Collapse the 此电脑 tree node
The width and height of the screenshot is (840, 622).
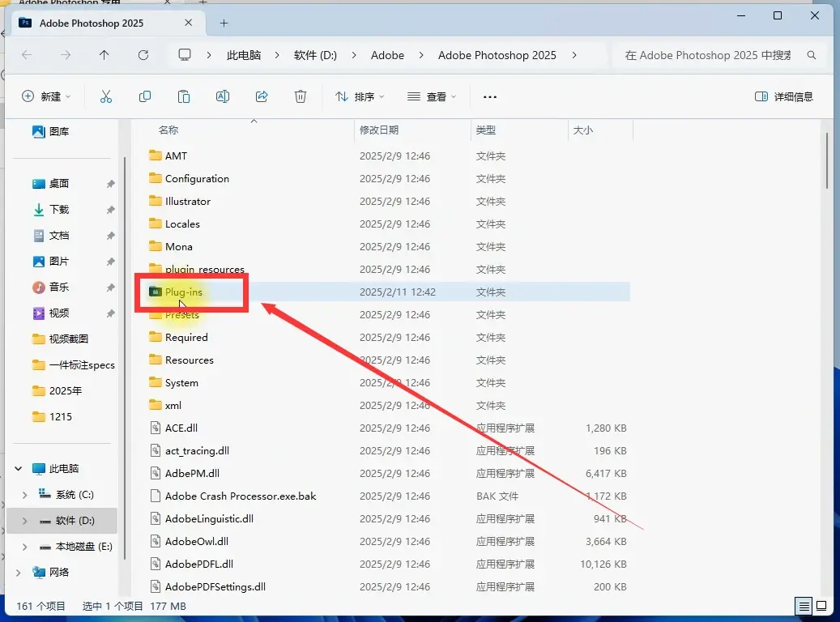tap(19, 469)
